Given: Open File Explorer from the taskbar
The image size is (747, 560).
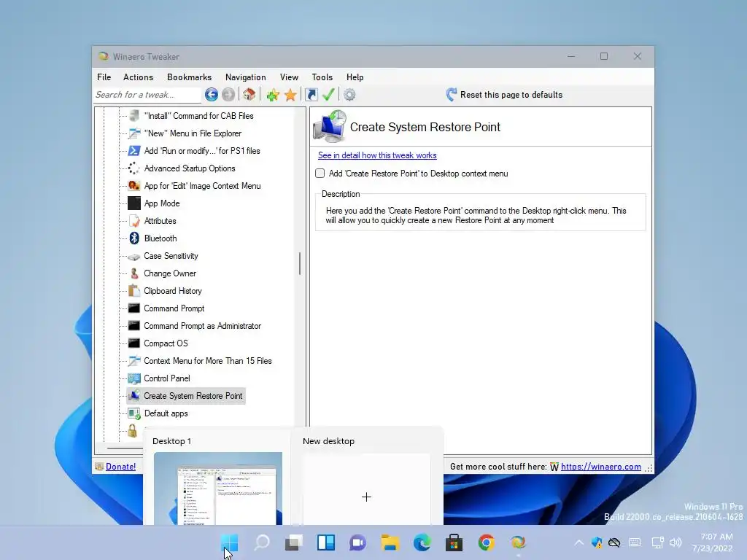Looking at the screenshot, I should point(390,542).
